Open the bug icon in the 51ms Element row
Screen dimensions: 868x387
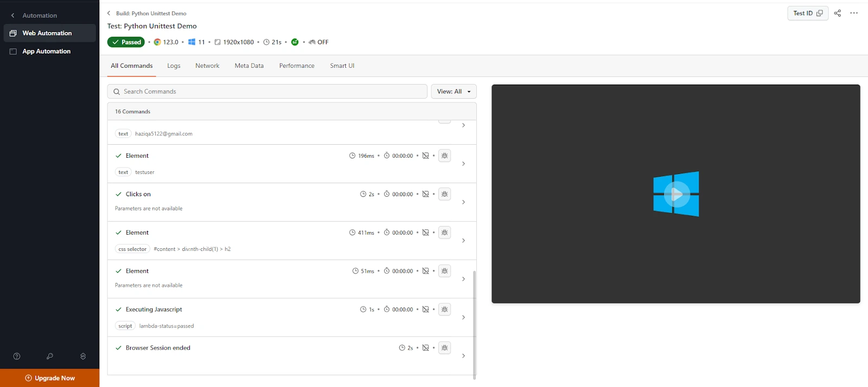(x=444, y=271)
